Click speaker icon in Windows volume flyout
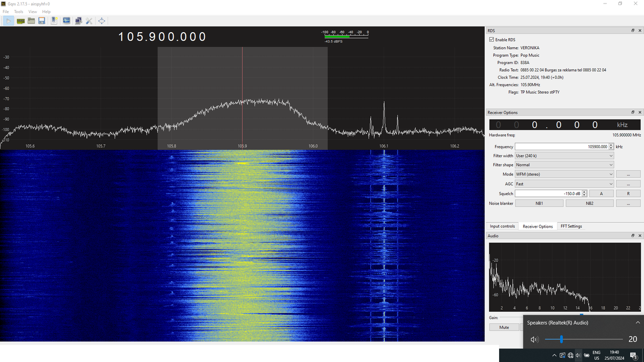Image resolution: width=644 pixels, height=362 pixels. pos(534,339)
